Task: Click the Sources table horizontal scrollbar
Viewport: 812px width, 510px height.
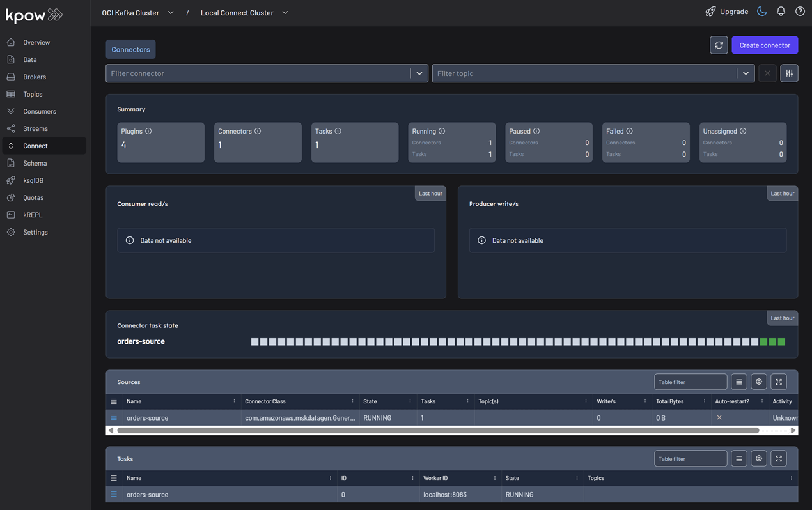Action: click(438, 431)
